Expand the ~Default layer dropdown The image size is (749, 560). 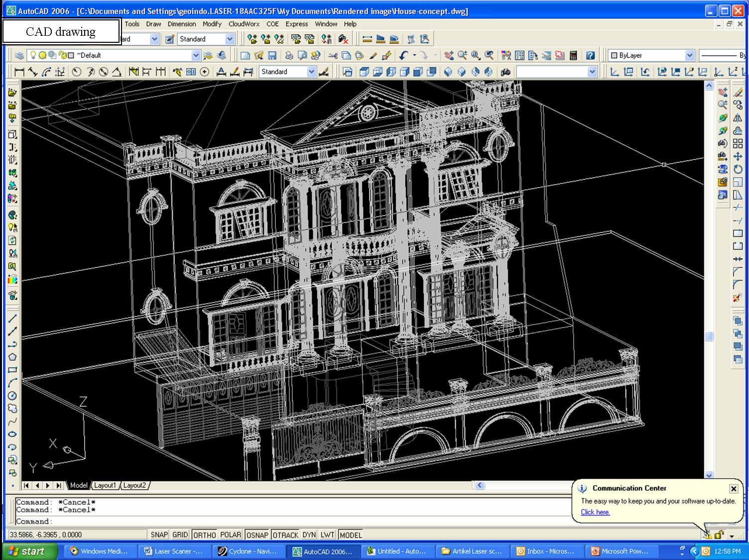tap(196, 55)
